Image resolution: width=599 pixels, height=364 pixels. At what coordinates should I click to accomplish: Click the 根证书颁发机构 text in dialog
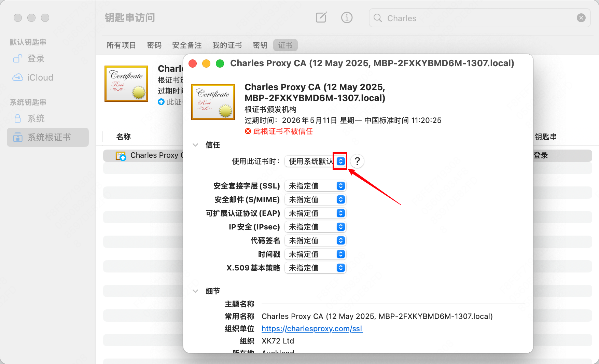point(270,109)
